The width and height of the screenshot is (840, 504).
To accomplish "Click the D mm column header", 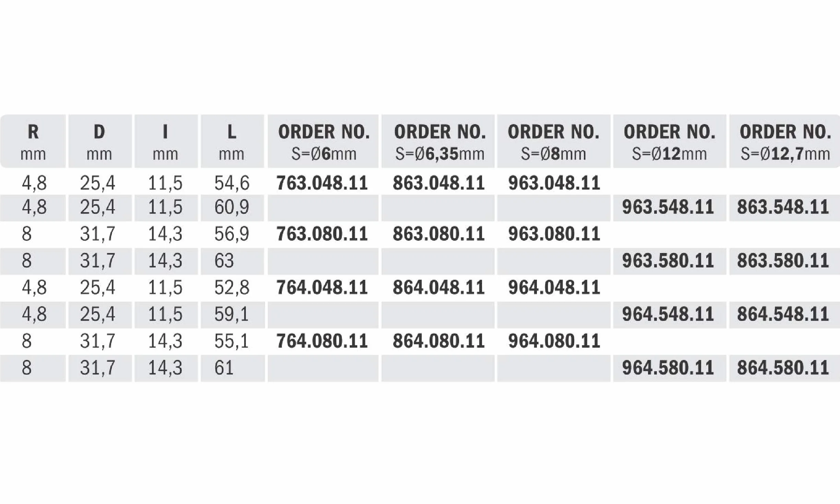I will pyautogui.click(x=100, y=141).
